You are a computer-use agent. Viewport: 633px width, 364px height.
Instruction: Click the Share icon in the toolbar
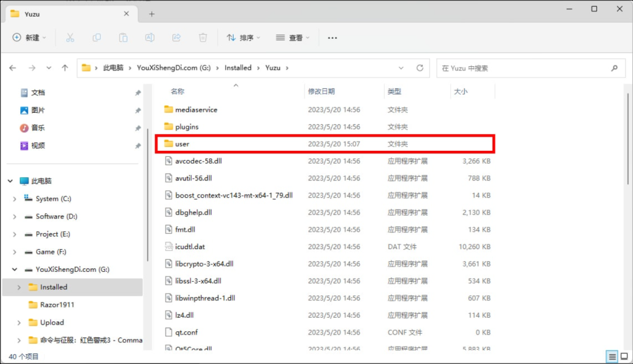[x=176, y=38]
